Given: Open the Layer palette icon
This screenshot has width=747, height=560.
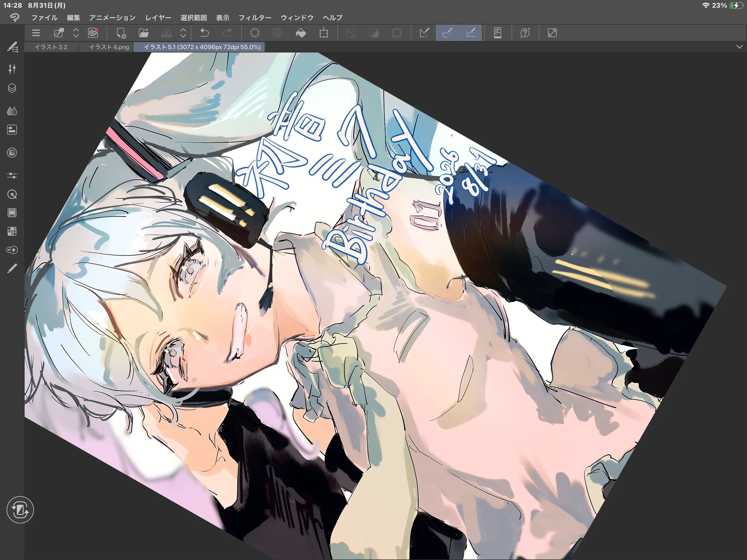Looking at the screenshot, I should tap(12, 88).
